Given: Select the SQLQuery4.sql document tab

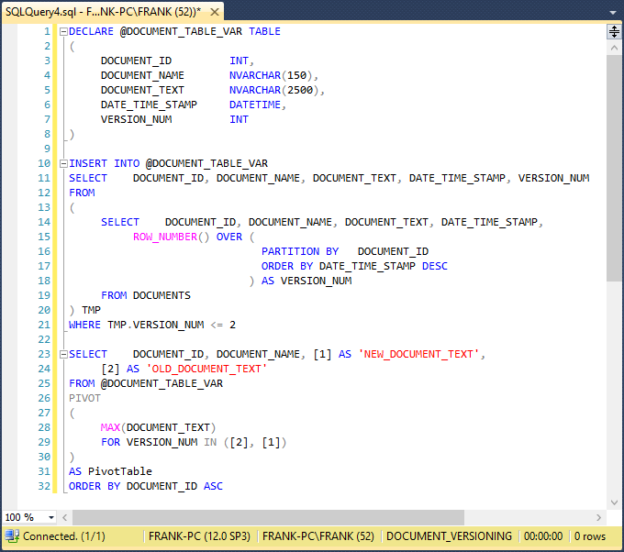Looking at the screenshot, I should (x=103, y=12).
